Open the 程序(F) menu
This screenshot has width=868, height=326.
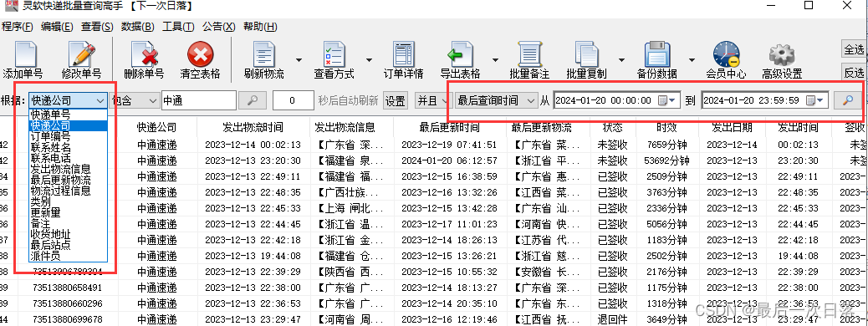click(x=17, y=27)
